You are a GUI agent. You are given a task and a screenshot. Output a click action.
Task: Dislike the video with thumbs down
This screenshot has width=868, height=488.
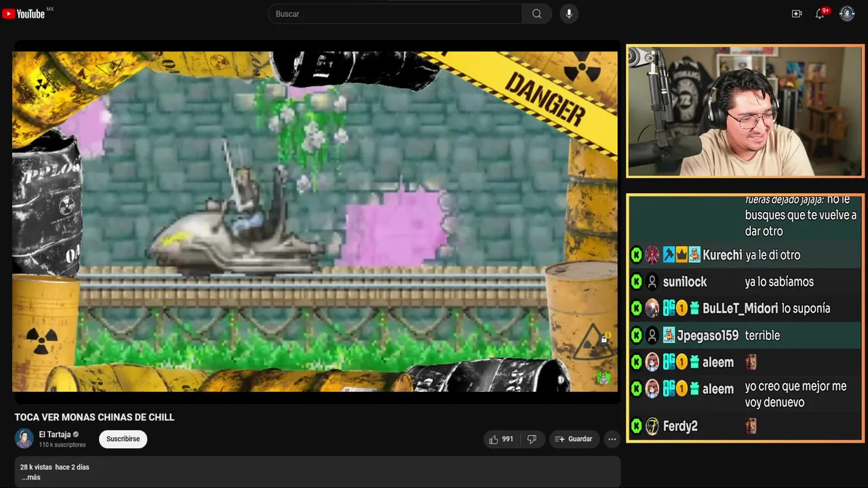(532, 439)
